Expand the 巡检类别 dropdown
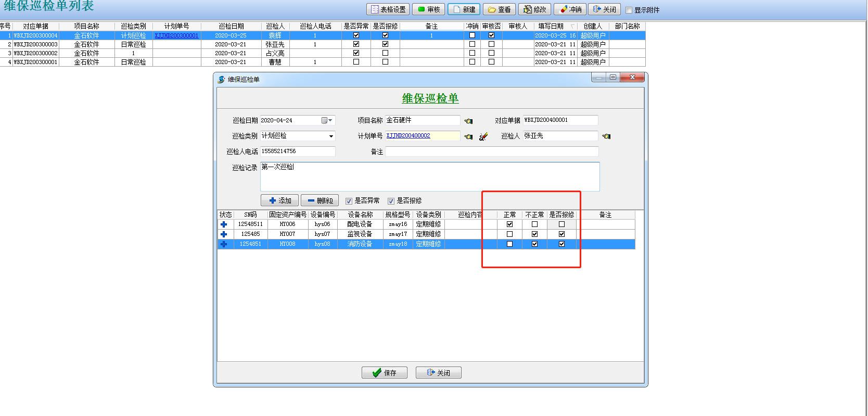 (331, 136)
